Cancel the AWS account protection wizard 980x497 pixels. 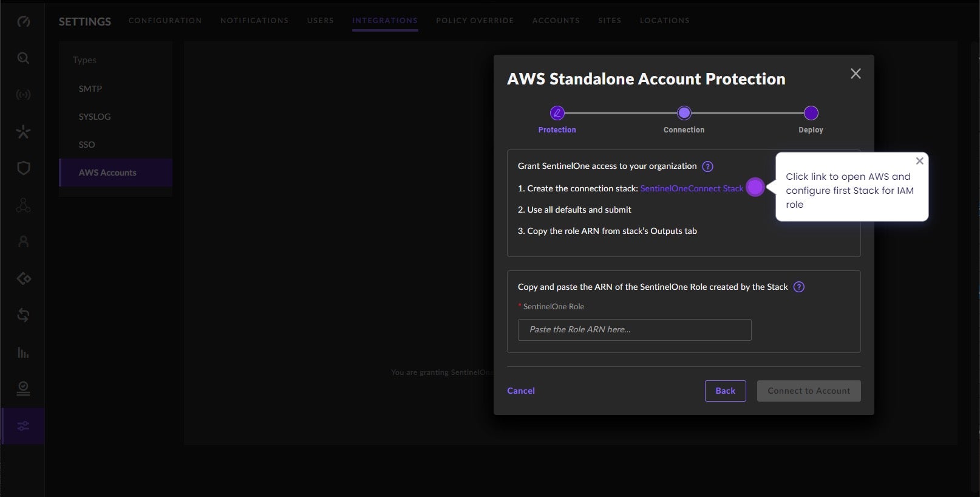point(521,391)
